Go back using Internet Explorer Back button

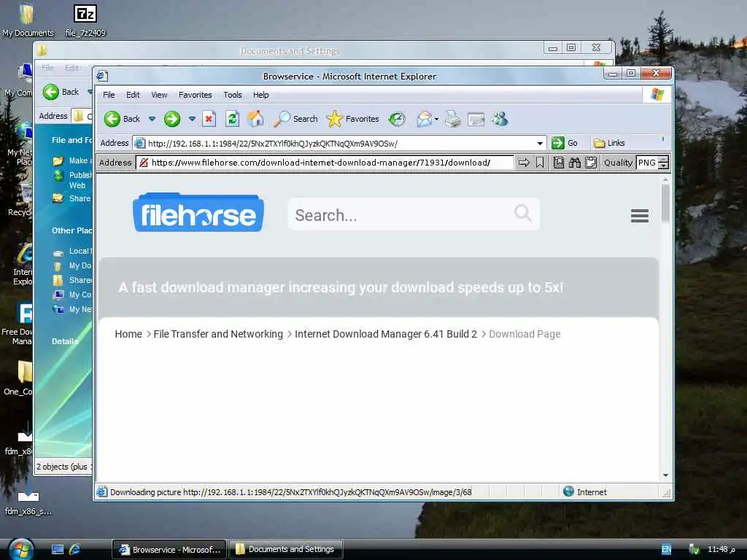[x=122, y=119]
